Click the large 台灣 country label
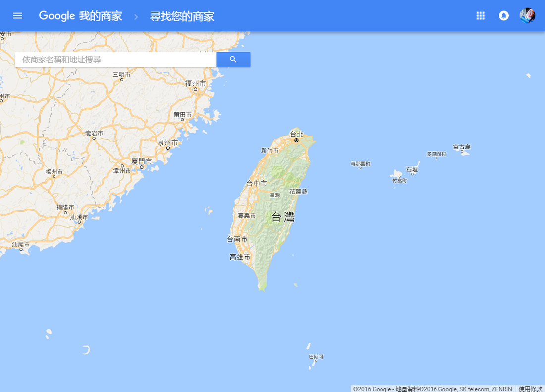This screenshot has height=392, width=545. pos(283,217)
